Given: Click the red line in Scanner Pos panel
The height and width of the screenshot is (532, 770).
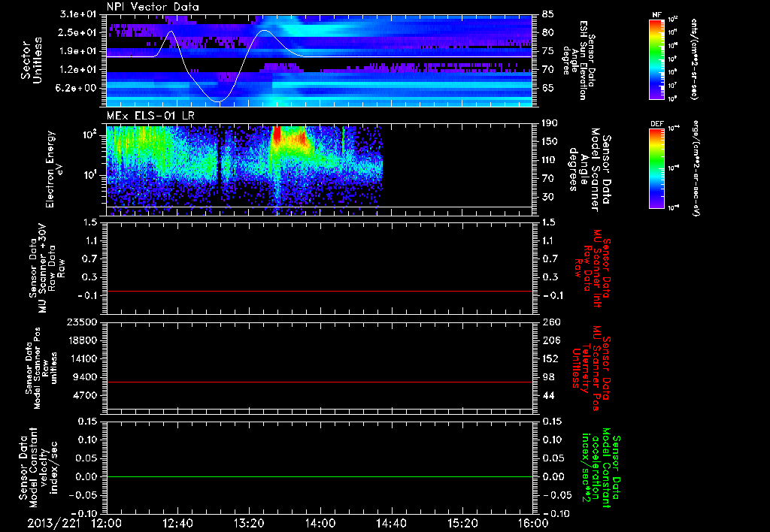Looking at the screenshot, I should pos(320,382).
